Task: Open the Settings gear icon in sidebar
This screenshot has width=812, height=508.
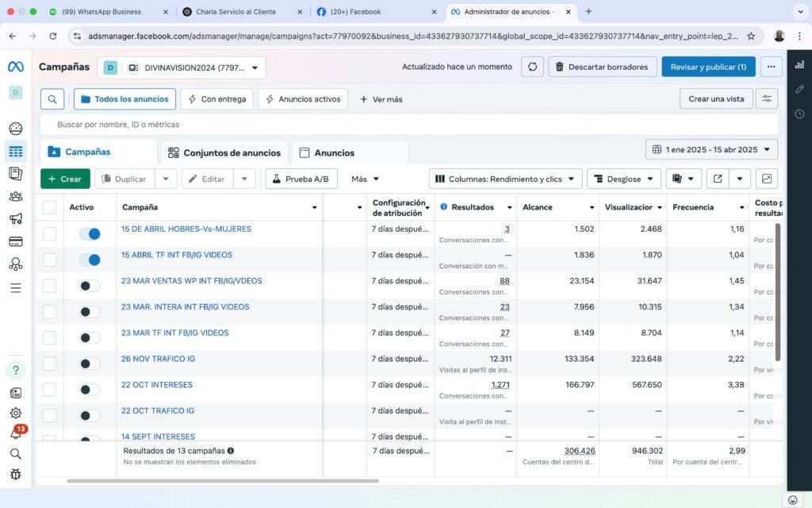Action: pyautogui.click(x=16, y=413)
